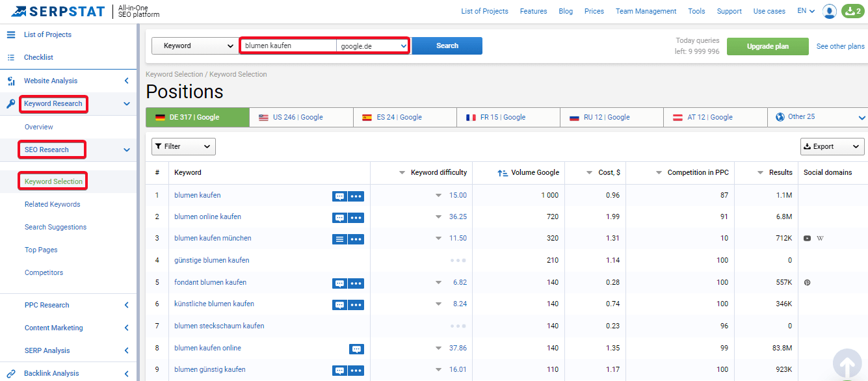This screenshot has height=381, width=868.
Task: Click the Wikipedia social domain icon
Action: (x=820, y=239)
